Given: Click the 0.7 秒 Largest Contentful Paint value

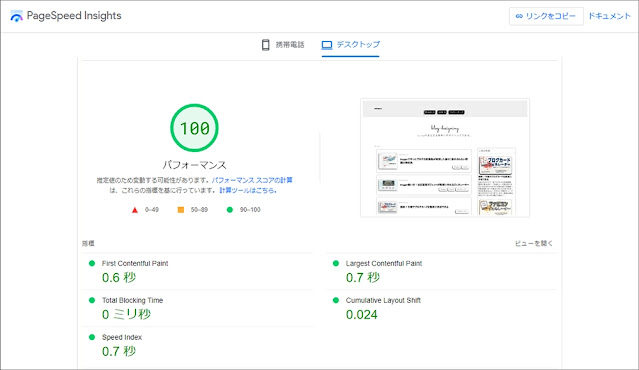Looking at the screenshot, I should (363, 278).
